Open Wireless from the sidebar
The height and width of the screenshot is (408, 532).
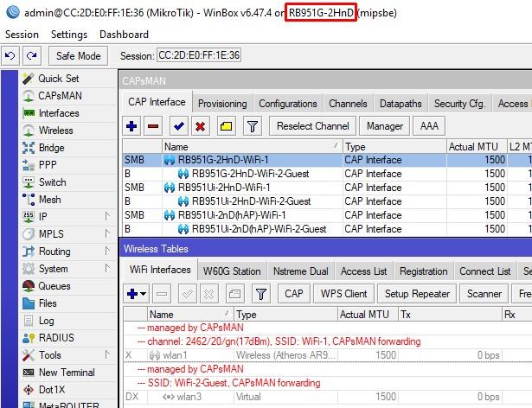[55, 131]
